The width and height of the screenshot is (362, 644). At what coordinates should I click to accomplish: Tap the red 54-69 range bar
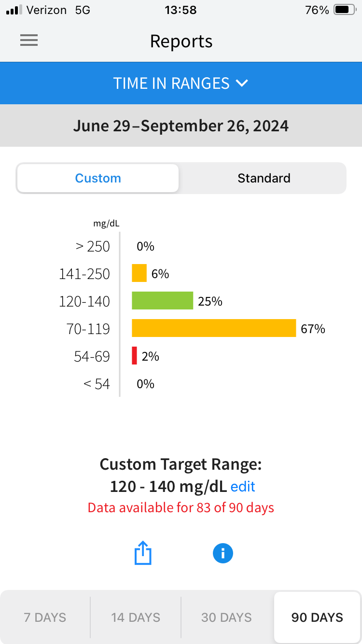tap(135, 356)
